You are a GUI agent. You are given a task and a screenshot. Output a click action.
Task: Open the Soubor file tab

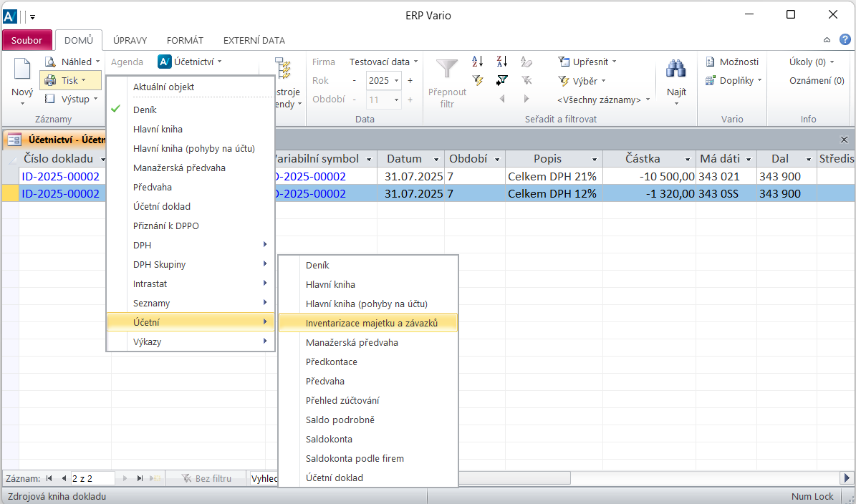pyautogui.click(x=27, y=41)
